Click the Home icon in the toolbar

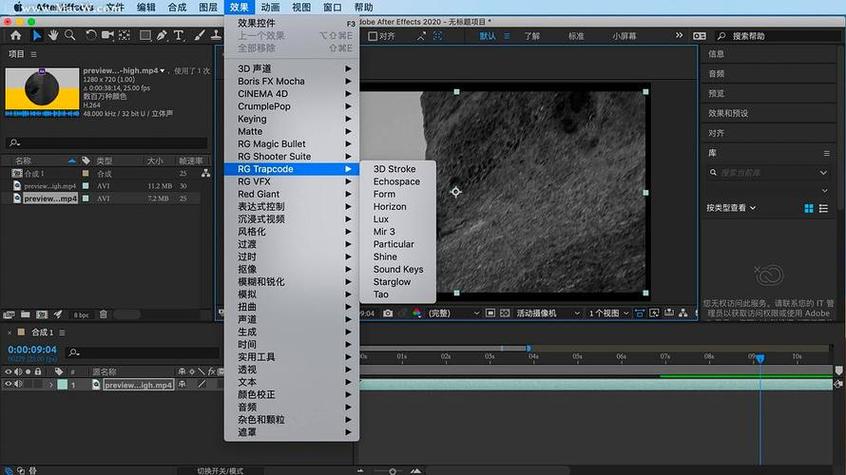(16, 36)
